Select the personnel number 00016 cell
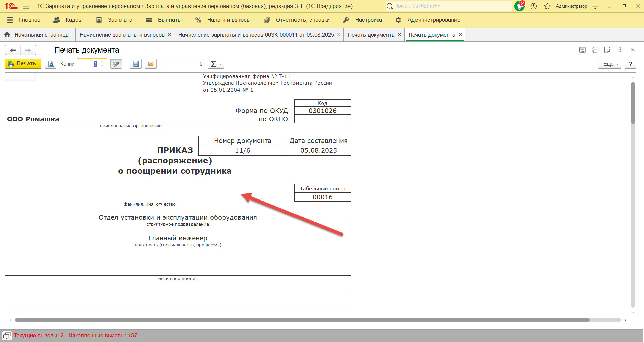Image resolution: width=644 pixels, height=342 pixels. (323, 197)
